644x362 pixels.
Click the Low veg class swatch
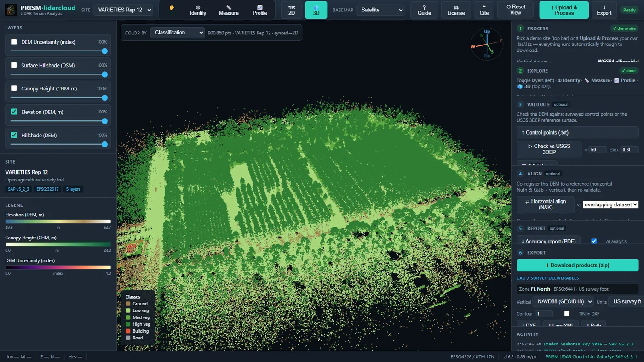click(128, 311)
